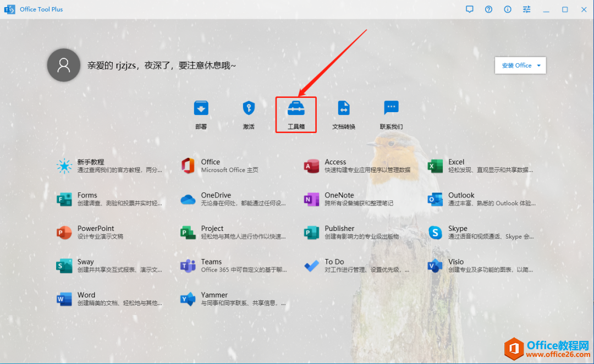594x364 pixels.
Task: Expand the 安装 Office dropdown arrow
Action: [538, 65]
